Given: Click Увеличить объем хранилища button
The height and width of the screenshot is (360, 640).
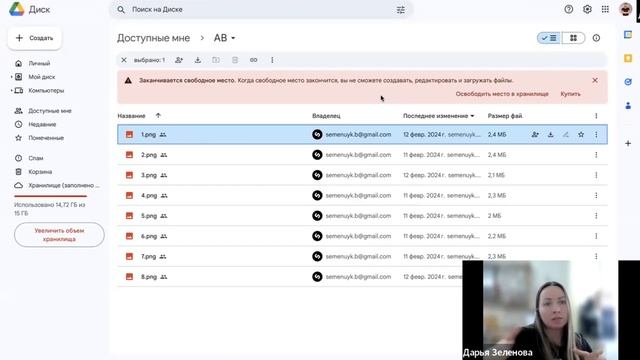Looking at the screenshot, I should click(59, 235).
